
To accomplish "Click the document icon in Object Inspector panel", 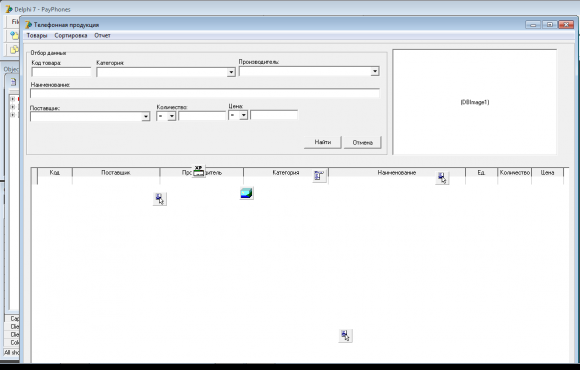I will (x=13, y=82).
